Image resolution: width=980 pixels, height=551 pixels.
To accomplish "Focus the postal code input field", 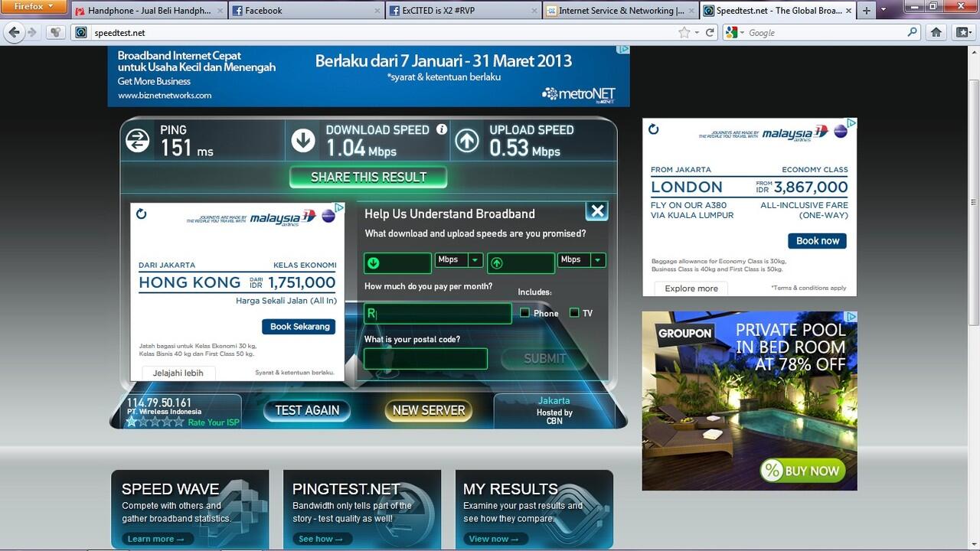I will [426, 358].
